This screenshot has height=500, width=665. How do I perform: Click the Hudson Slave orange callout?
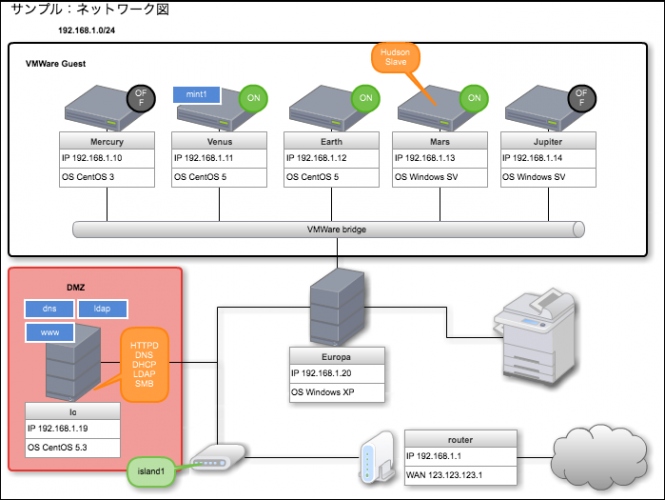coord(395,57)
